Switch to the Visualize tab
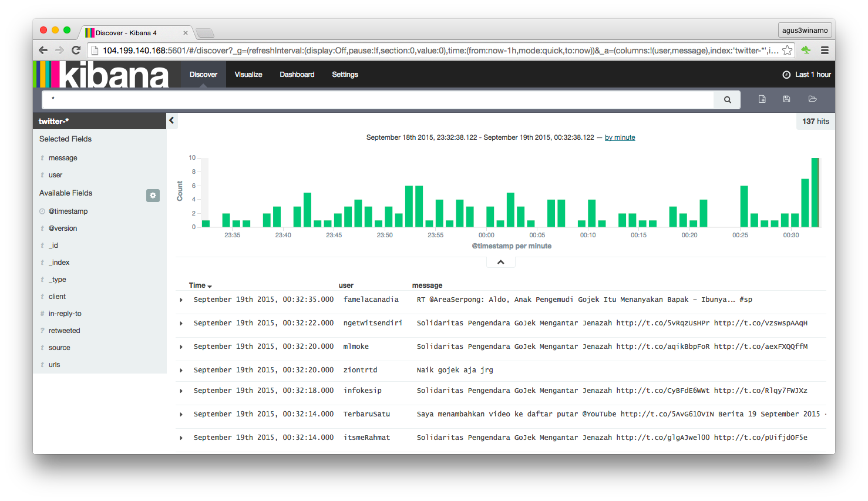Screen dimensions: 868x501 point(248,75)
